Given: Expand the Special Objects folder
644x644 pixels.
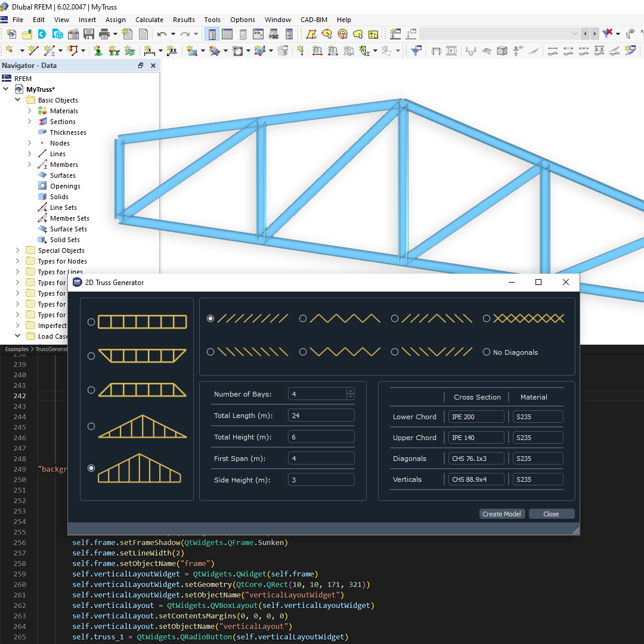Looking at the screenshot, I should (x=17, y=250).
